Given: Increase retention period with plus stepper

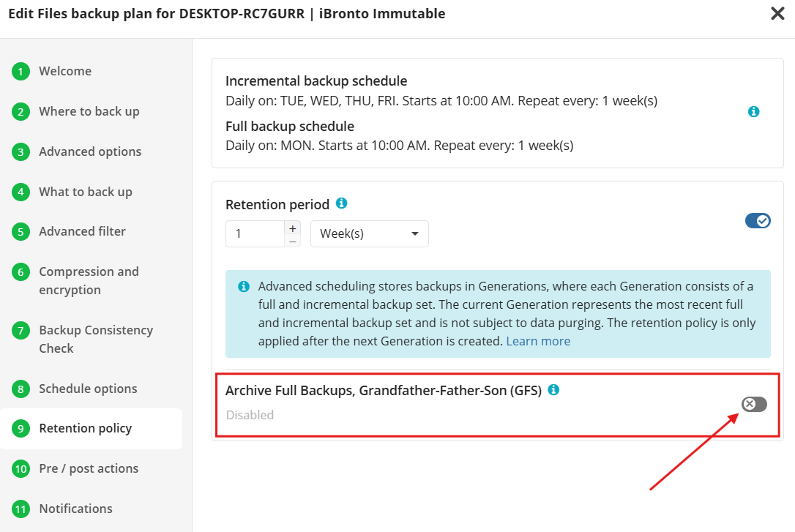Looking at the screenshot, I should tap(293, 228).
